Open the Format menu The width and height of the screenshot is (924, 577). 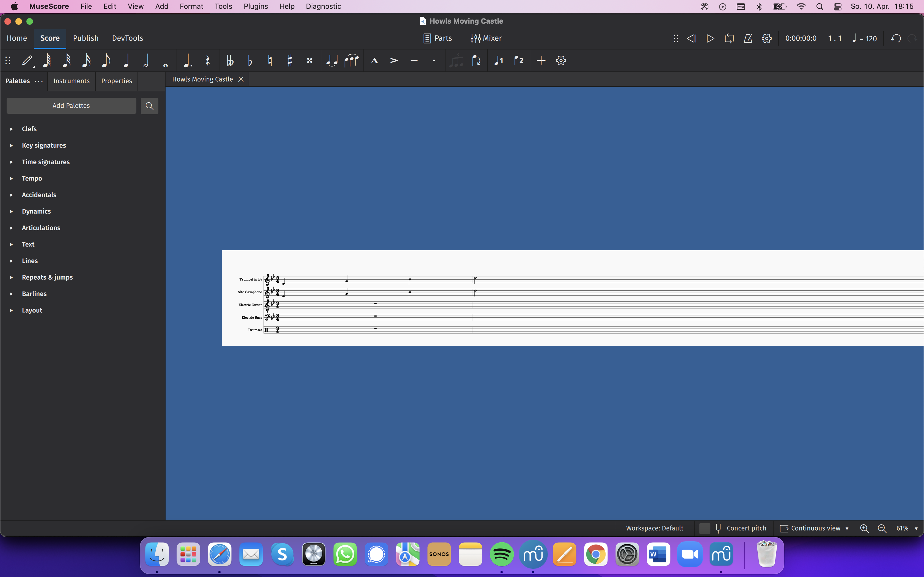click(191, 6)
